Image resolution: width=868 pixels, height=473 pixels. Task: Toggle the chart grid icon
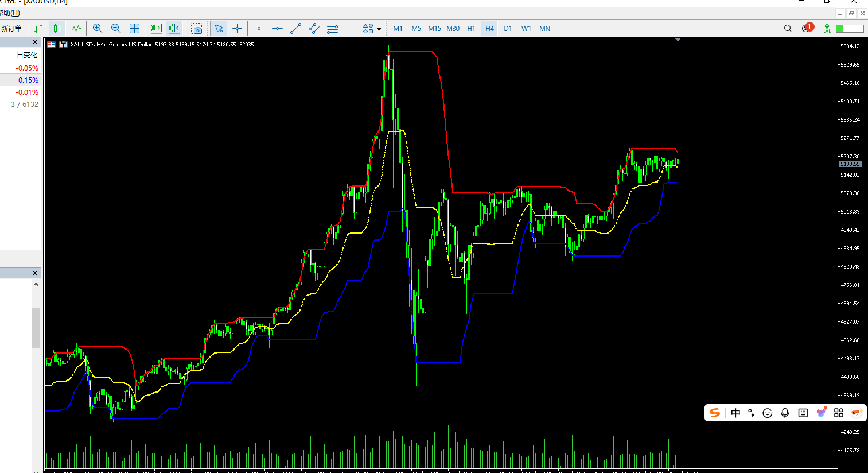coord(134,28)
